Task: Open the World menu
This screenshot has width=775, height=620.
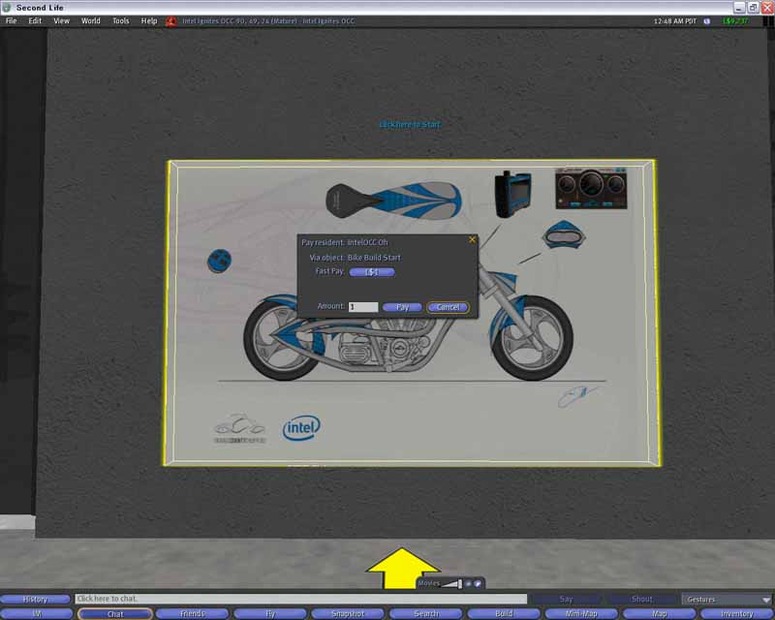Action: (90, 21)
